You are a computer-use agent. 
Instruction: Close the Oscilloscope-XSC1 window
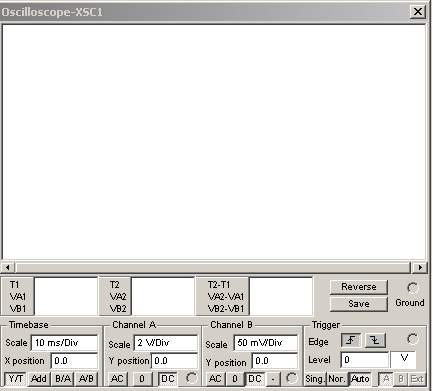tap(417, 12)
